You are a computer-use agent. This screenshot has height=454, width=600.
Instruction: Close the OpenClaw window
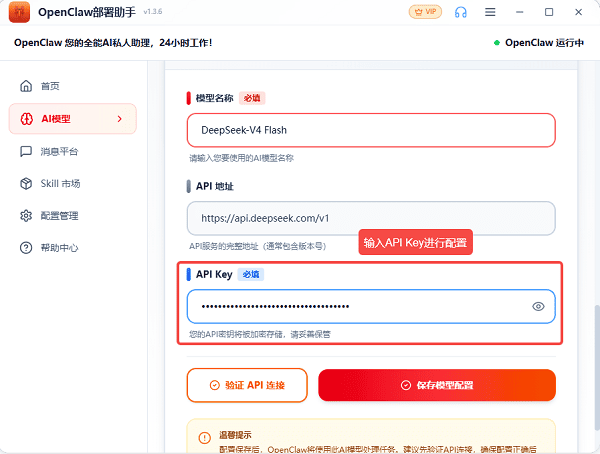pyautogui.click(x=578, y=12)
